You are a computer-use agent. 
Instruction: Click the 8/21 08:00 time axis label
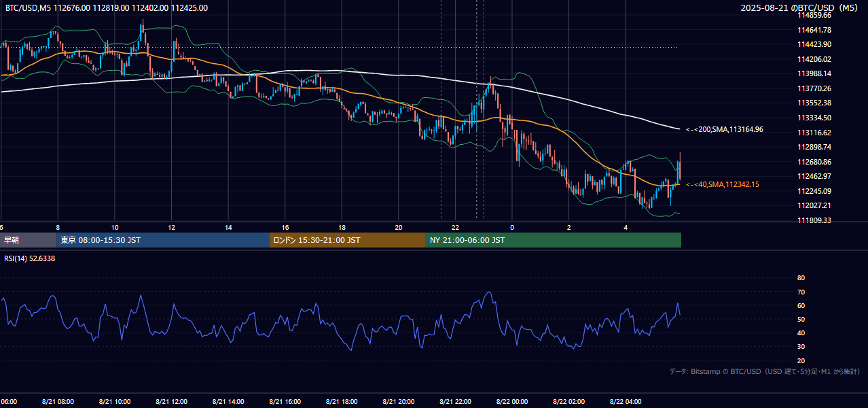[58, 401]
